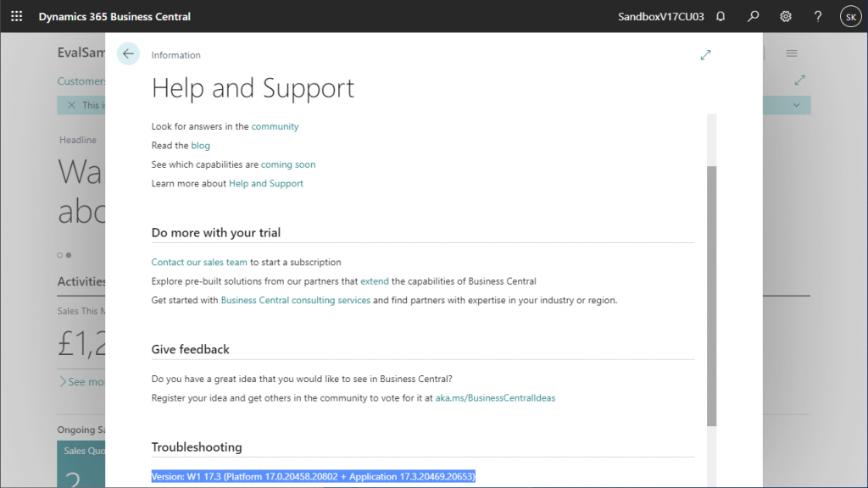The width and height of the screenshot is (868, 488).
Task: Visit aka.ms/BusinessCentralIdeas link
Action: tap(495, 398)
